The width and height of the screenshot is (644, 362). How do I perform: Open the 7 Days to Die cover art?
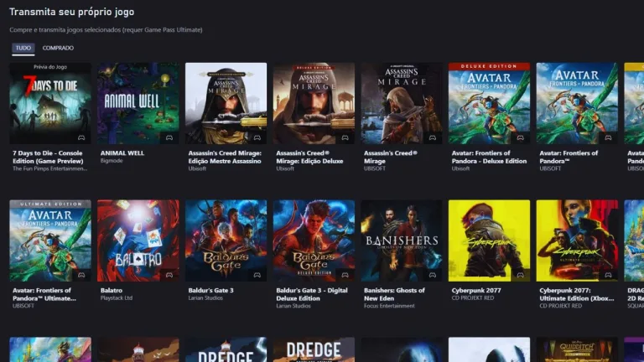[50, 103]
